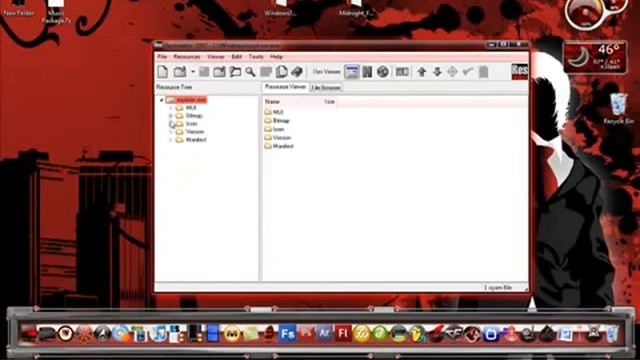Image resolution: width=640 pixels, height=360 pixels.
Task: Switch to the Resource Viewer tab
Action: (285, 87)
